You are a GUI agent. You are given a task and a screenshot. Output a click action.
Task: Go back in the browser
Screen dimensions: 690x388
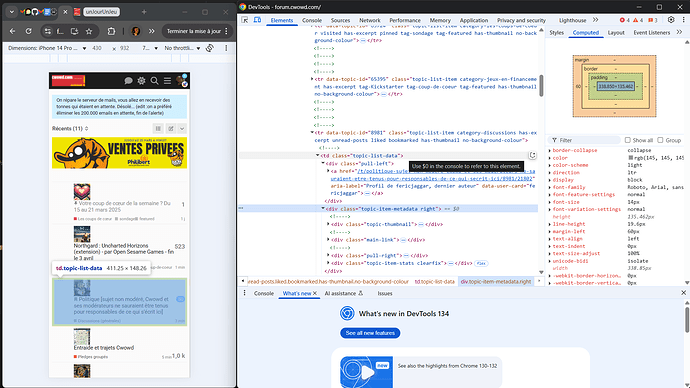tap(12, 31)
